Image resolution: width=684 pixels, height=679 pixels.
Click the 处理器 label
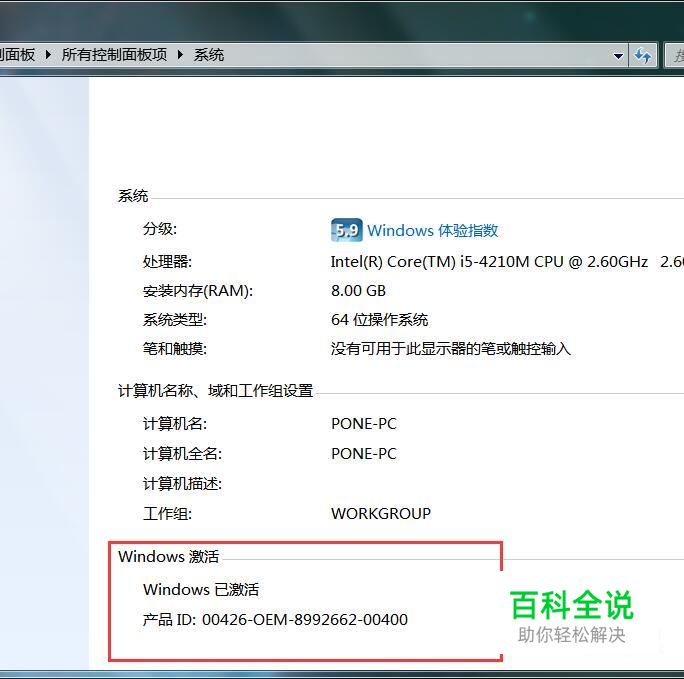point(167,262)
